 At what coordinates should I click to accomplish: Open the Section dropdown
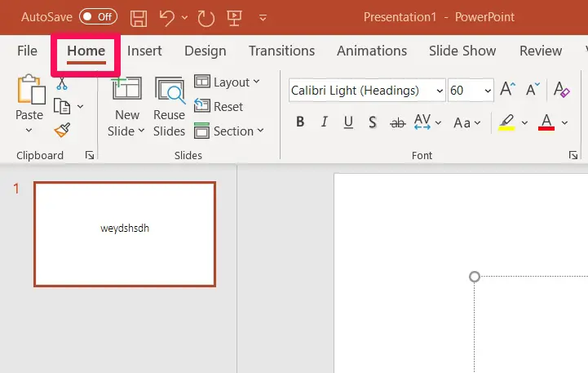229,131
